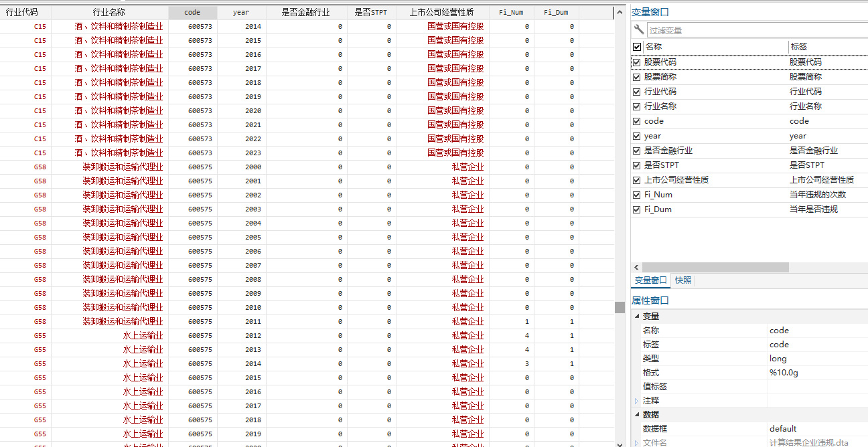Select the code column header in data grid
This screenshot has height=447, width=868.
coord(193,12)
